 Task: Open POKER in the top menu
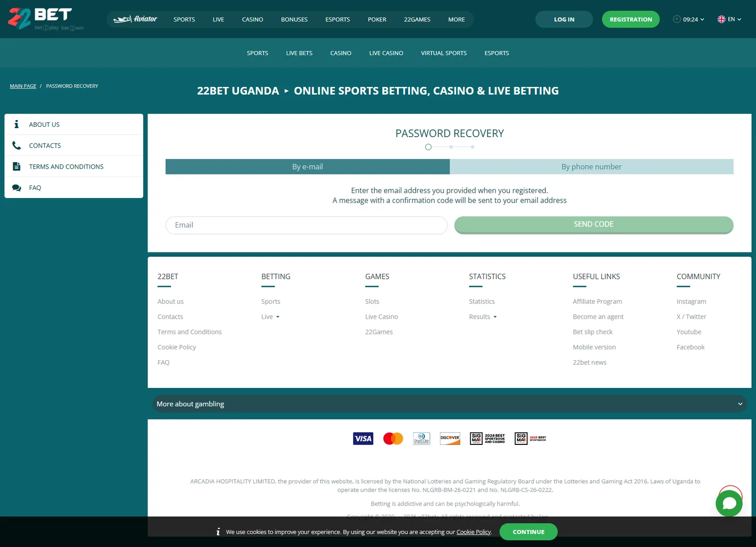pos(377,19)
